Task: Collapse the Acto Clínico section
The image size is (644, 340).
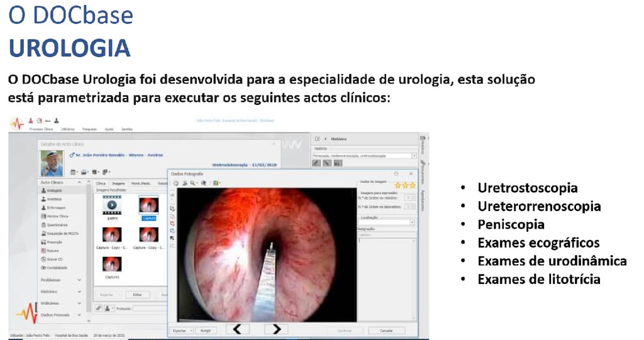Action: point(79,182)
